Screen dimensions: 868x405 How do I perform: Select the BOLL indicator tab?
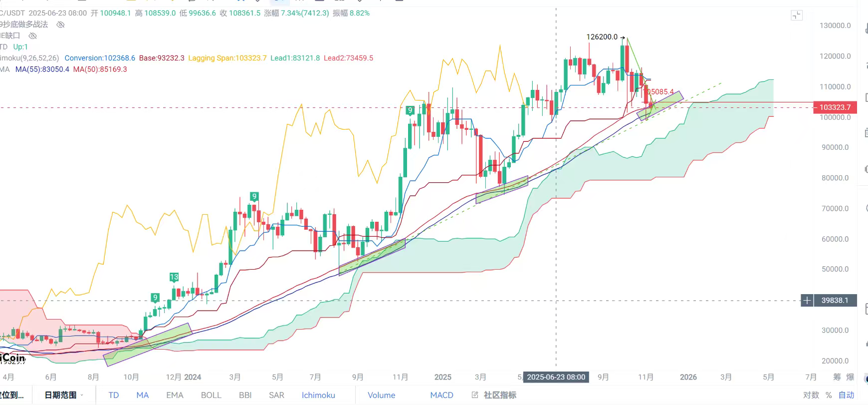tap(211, 395)
